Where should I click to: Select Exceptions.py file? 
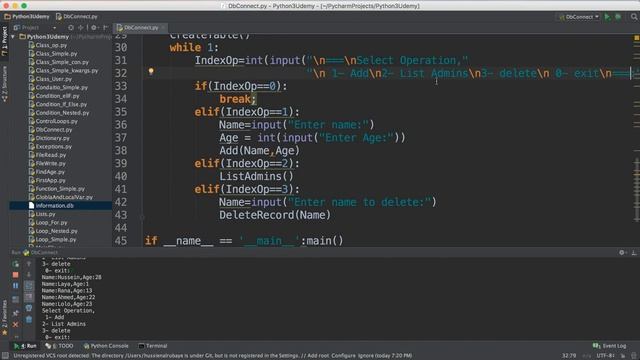tap(50, 147)
